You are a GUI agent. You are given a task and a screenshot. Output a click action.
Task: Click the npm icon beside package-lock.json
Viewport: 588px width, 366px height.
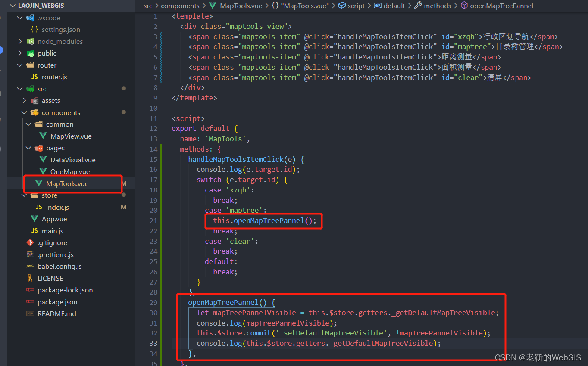30,290
